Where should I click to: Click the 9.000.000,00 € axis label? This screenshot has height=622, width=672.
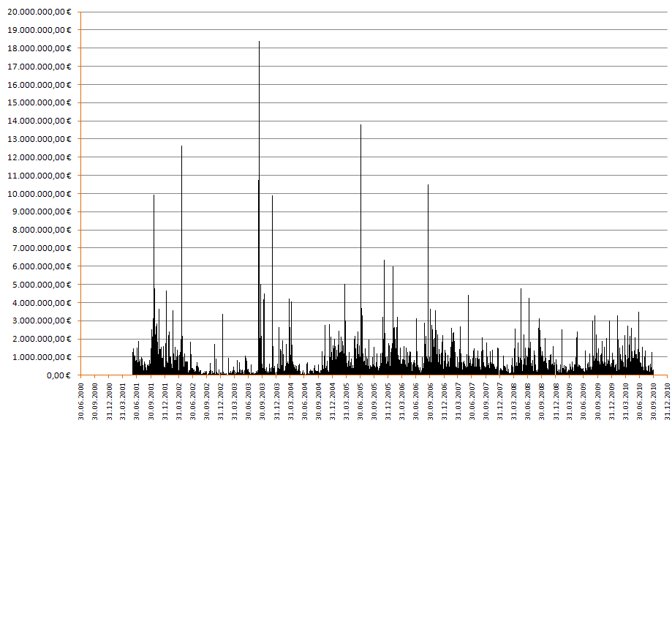coord(42,211)
